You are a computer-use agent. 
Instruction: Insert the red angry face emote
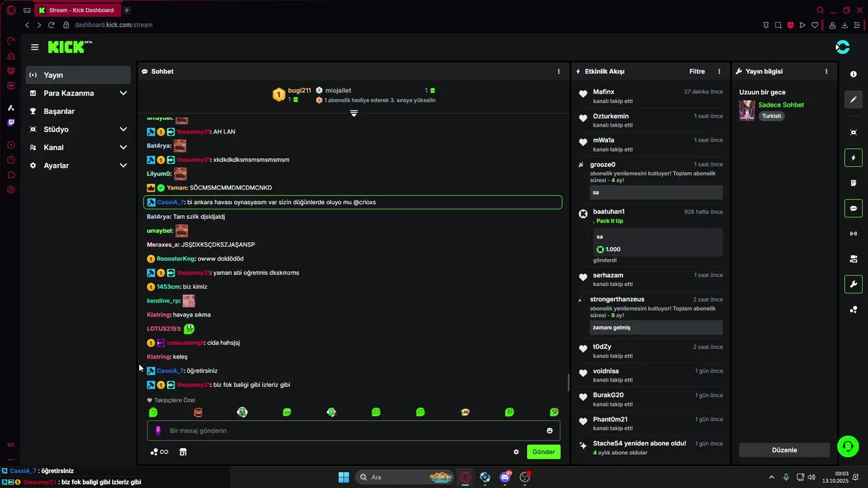[198, 412]
